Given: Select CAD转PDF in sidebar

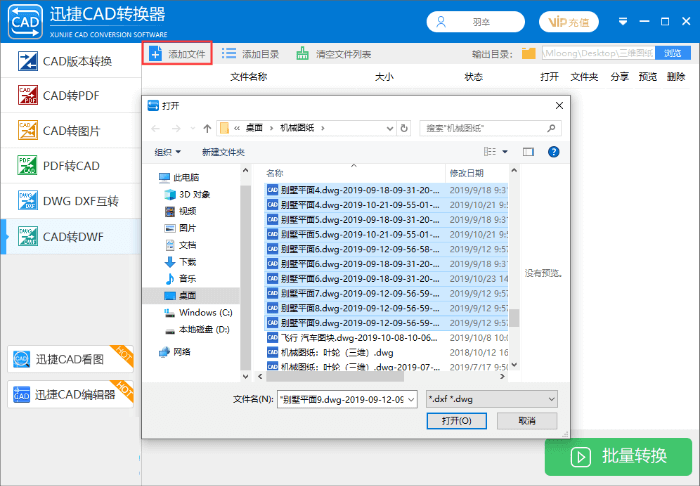Looking at the screenshot, I should pos(71,96).
